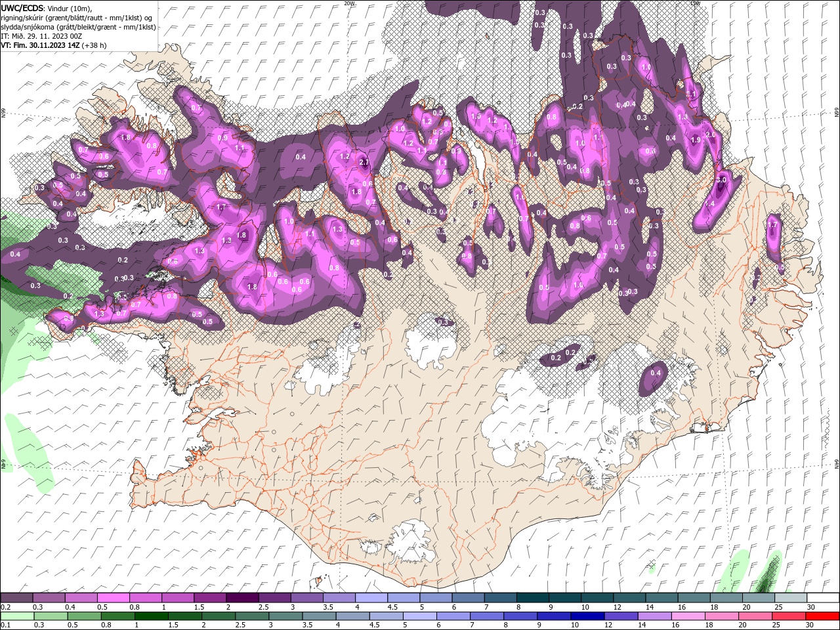Click the '0.2' label under the upper scale

(5, 607)
